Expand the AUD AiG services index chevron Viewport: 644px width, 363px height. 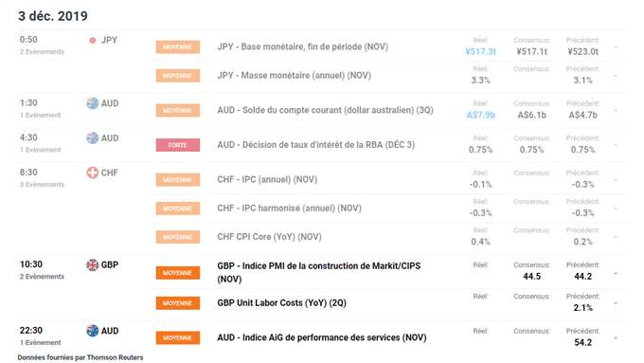pyautogui.click(x=616, y=337)
